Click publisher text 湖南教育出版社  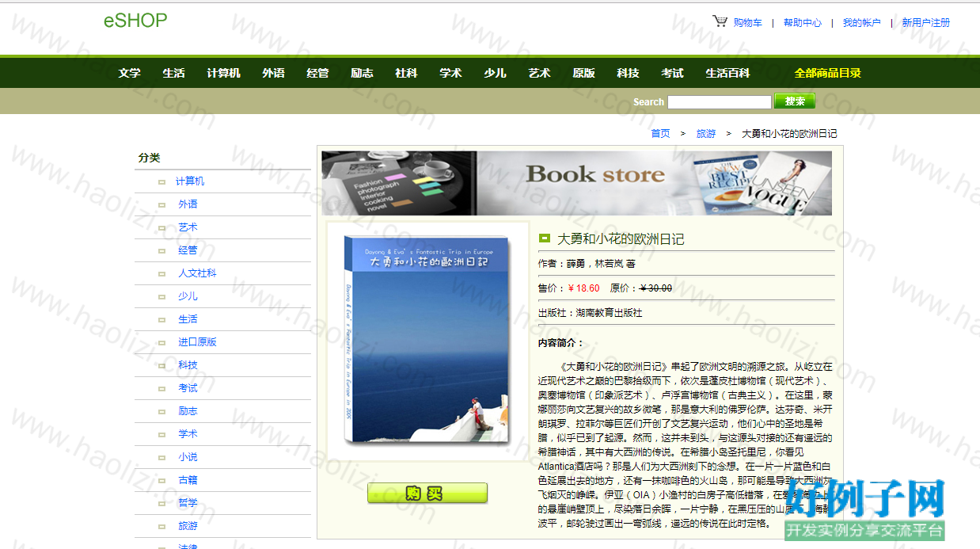(x=609, y=313)
